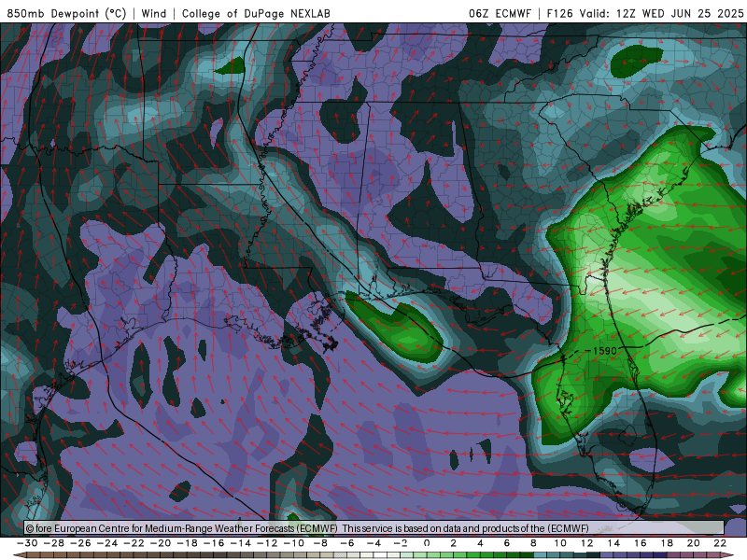
Task: Click the "-22" legend value
Action: point(134,543)
